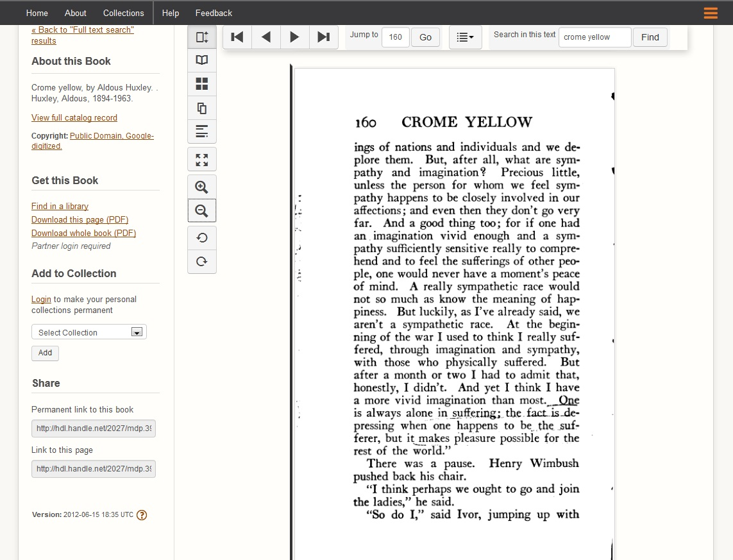Open the Home menu item
Viewport: 733px width, 560px height.
pyautogui.click(x=37, y=13)
